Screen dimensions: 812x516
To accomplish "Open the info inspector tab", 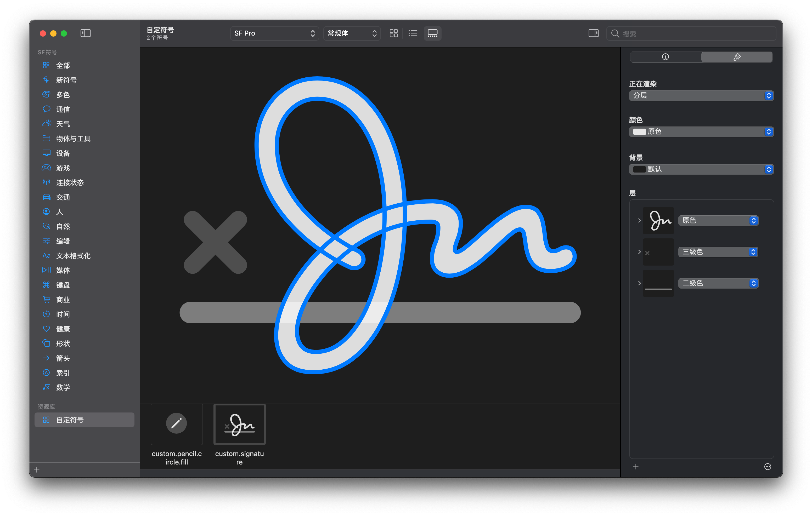I will (x=665, y=57).
